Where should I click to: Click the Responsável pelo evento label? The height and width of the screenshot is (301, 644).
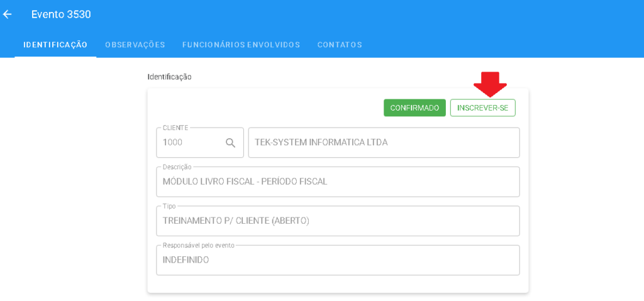tap(198, 245)
